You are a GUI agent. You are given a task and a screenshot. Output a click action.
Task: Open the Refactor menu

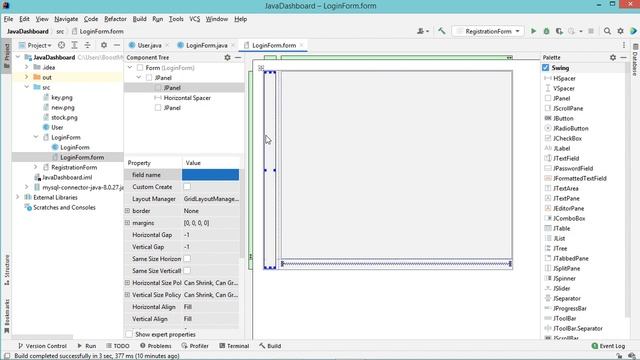115,19
